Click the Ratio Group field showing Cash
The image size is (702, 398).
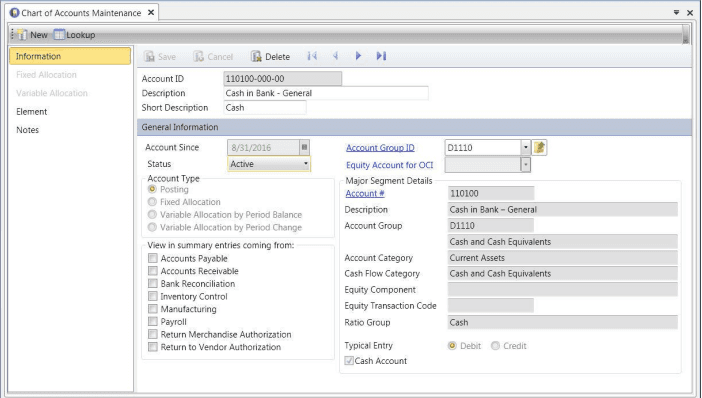click(562, 322)
